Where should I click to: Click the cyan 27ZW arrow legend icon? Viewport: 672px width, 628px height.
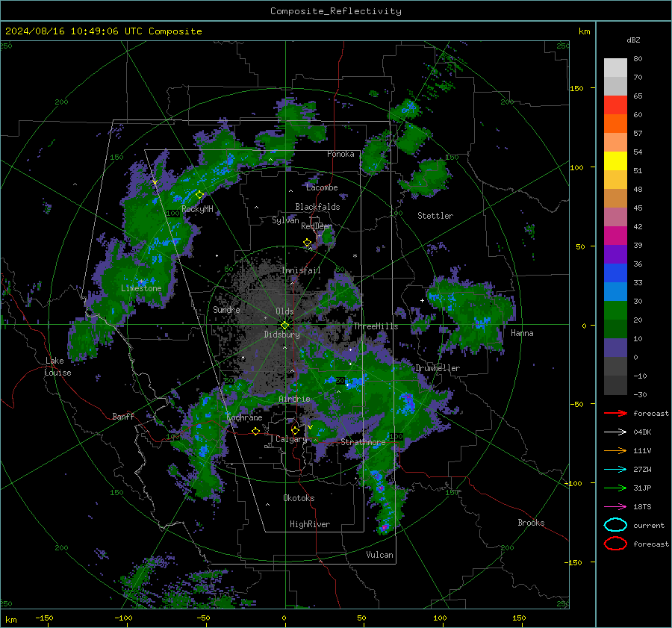pyautogui.click(x=615, y=470)
